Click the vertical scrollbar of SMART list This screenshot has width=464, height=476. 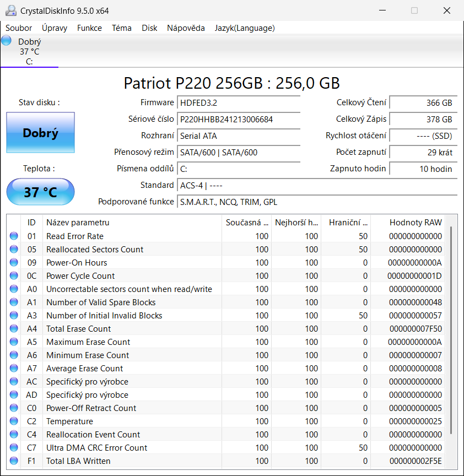point(451,329)
